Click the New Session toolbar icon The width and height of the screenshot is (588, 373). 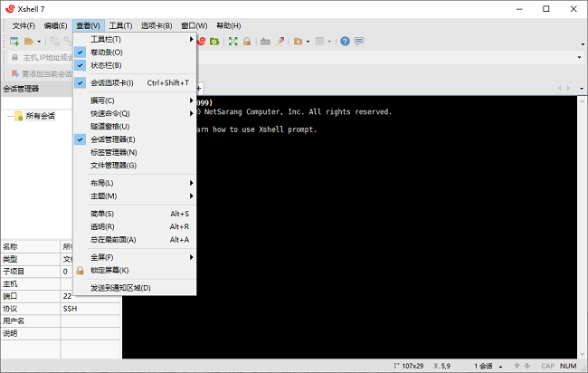coord(14,42)
